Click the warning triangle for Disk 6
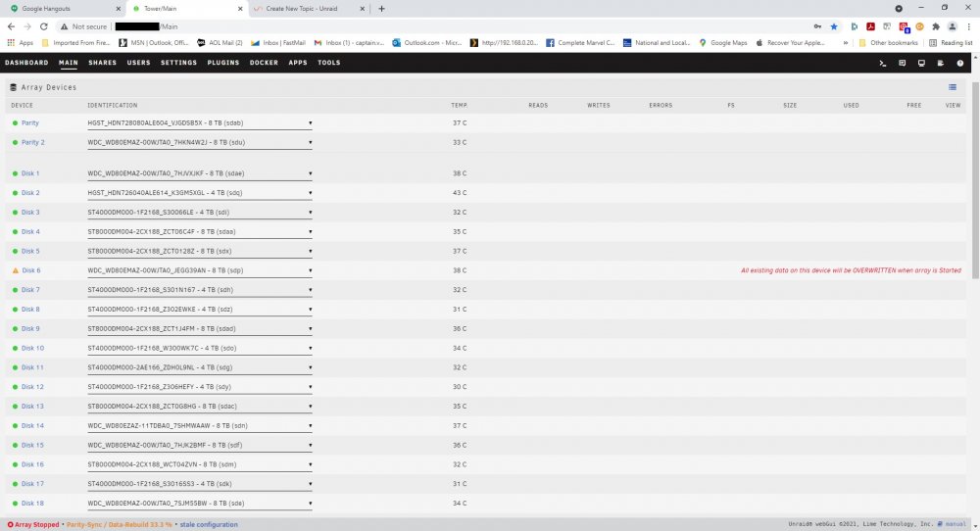The height and width of the screenshot is (531, 980). coord(16,270)
